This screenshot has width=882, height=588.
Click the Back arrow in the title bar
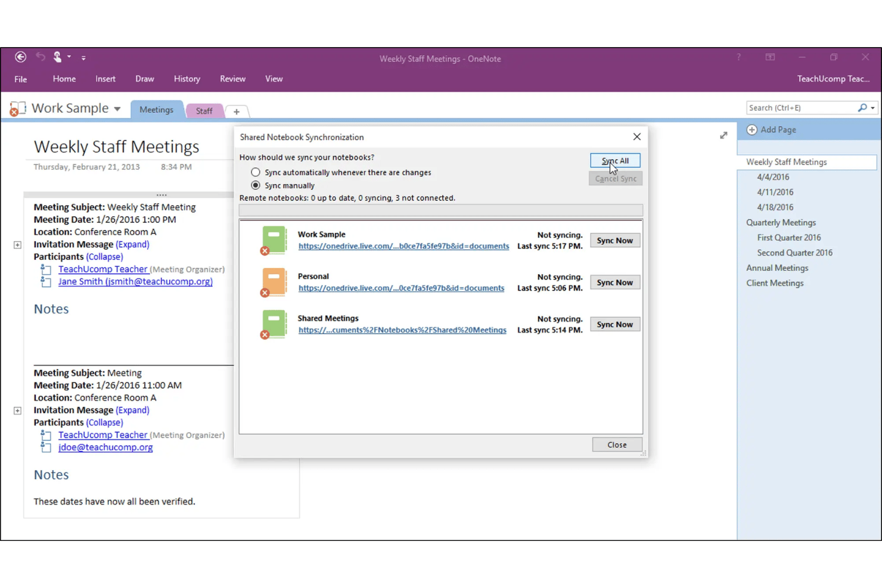20,57
